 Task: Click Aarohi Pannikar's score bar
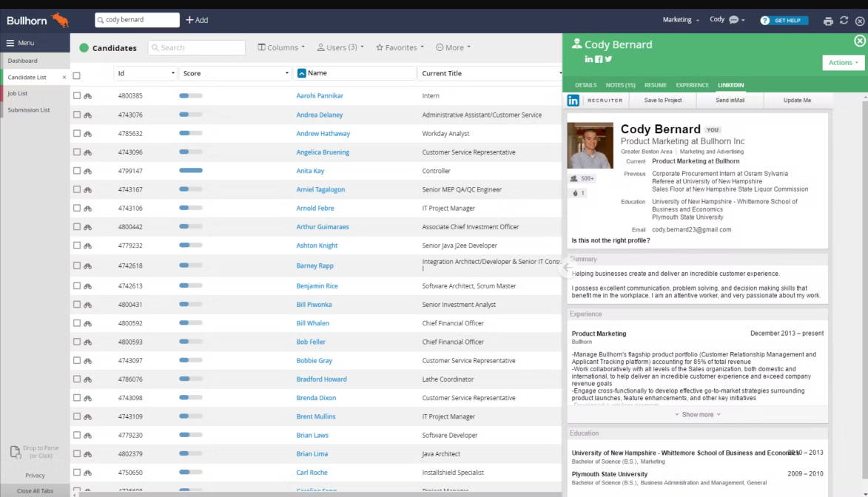(191, 95)
